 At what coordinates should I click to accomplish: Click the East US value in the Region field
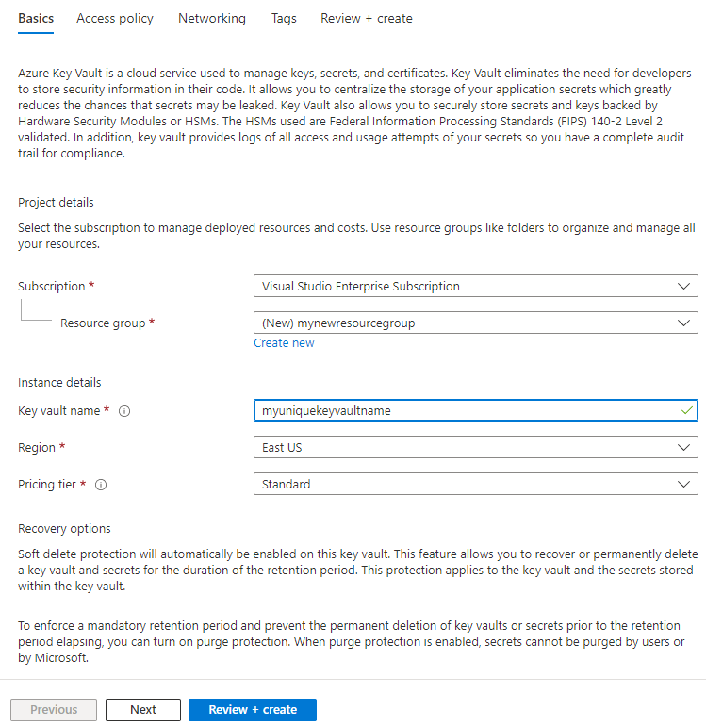pyautogui.click(x=282, y=447)
